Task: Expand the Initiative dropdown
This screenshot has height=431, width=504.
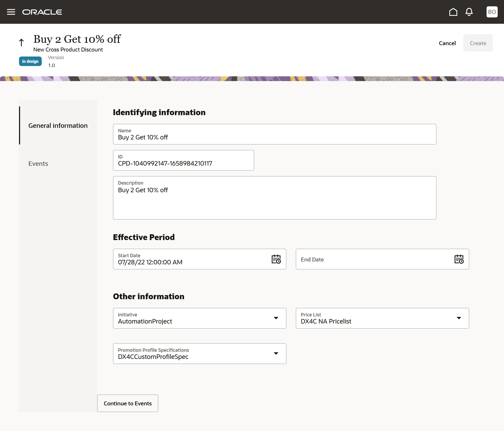Action: coord(276,318)
